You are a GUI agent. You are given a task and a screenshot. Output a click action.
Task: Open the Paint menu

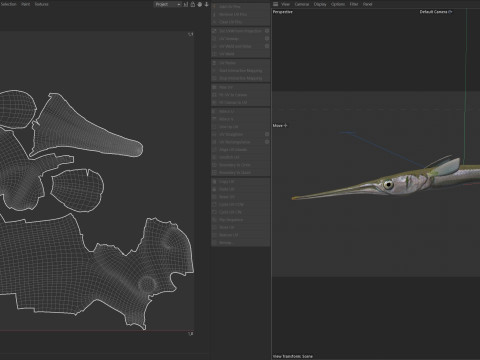(x=26, y=4)
